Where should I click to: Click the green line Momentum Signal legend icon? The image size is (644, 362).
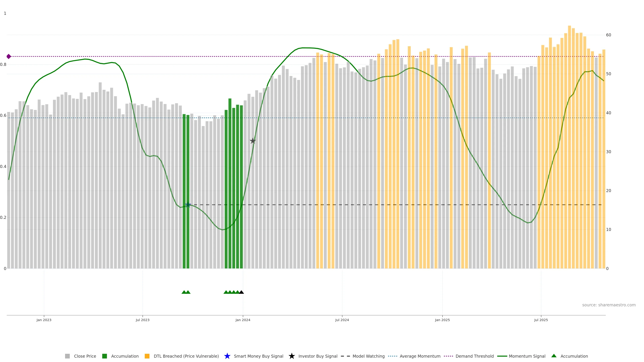point(502,356)
